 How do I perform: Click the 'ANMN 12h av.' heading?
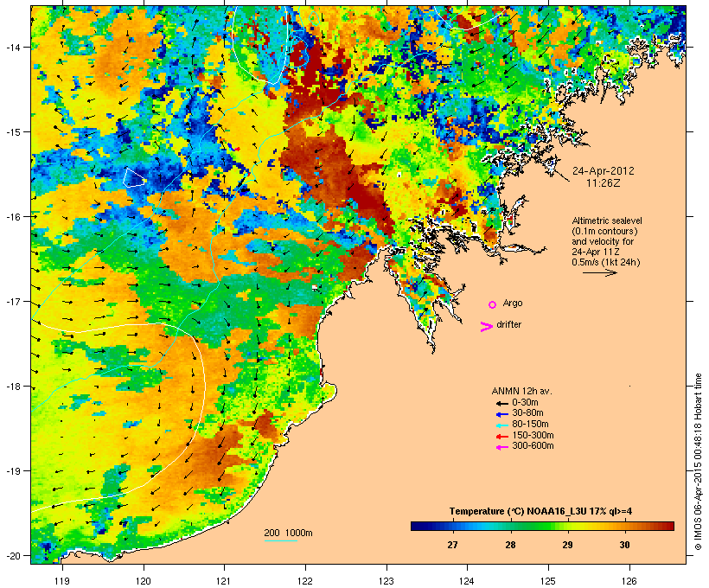(x=521, y=391)
